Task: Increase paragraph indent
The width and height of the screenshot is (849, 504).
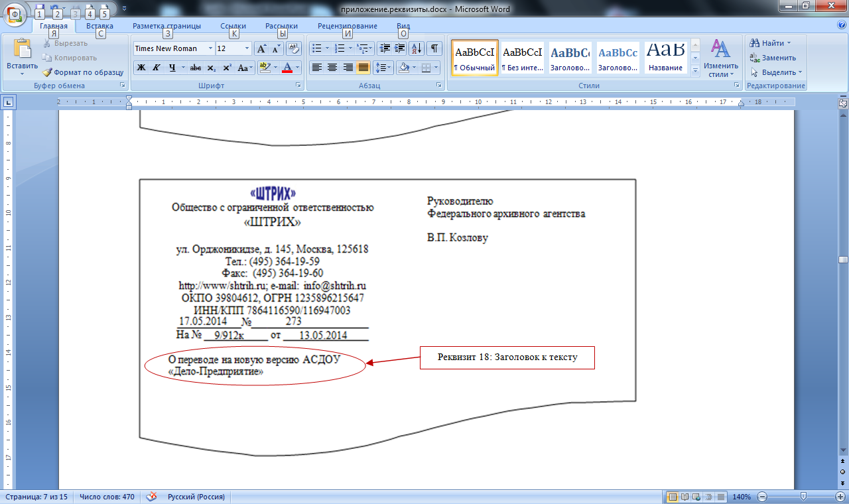Action: point(399,48)
